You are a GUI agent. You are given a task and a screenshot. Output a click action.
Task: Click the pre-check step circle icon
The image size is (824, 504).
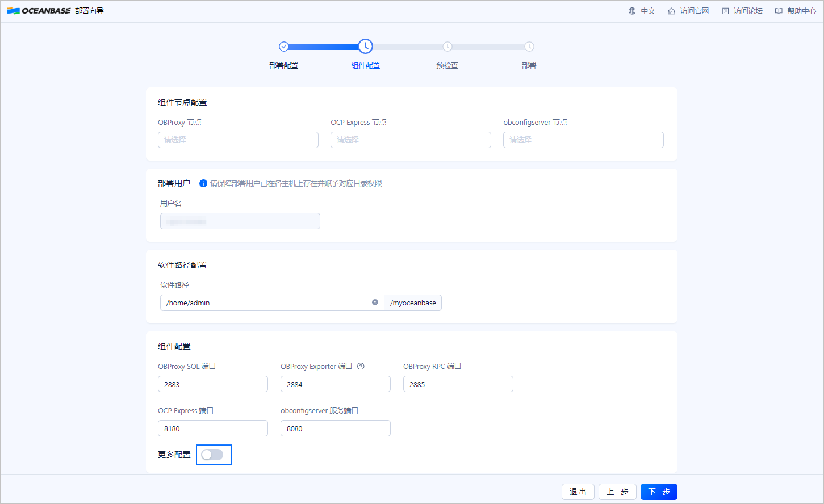[447, 47]
